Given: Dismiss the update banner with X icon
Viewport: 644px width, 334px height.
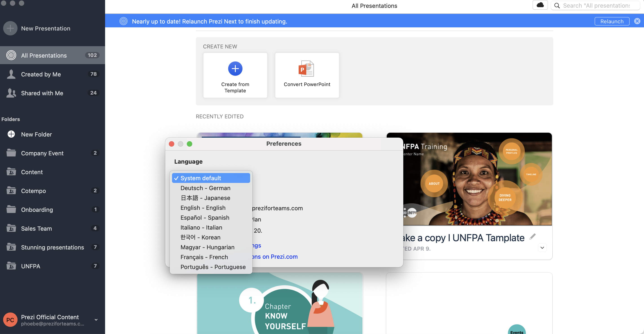Looking at the screenshot, I should click(x=637, y=21).
